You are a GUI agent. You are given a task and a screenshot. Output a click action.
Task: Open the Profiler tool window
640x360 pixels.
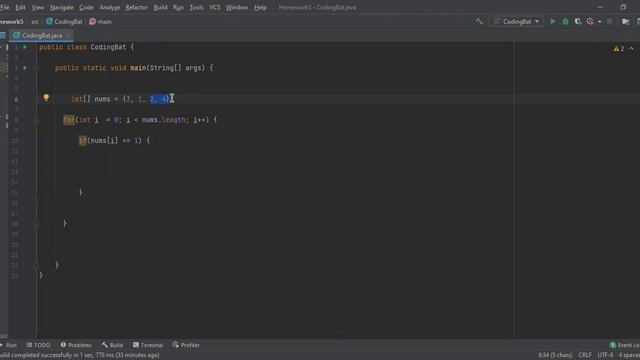tap(186, 345)
